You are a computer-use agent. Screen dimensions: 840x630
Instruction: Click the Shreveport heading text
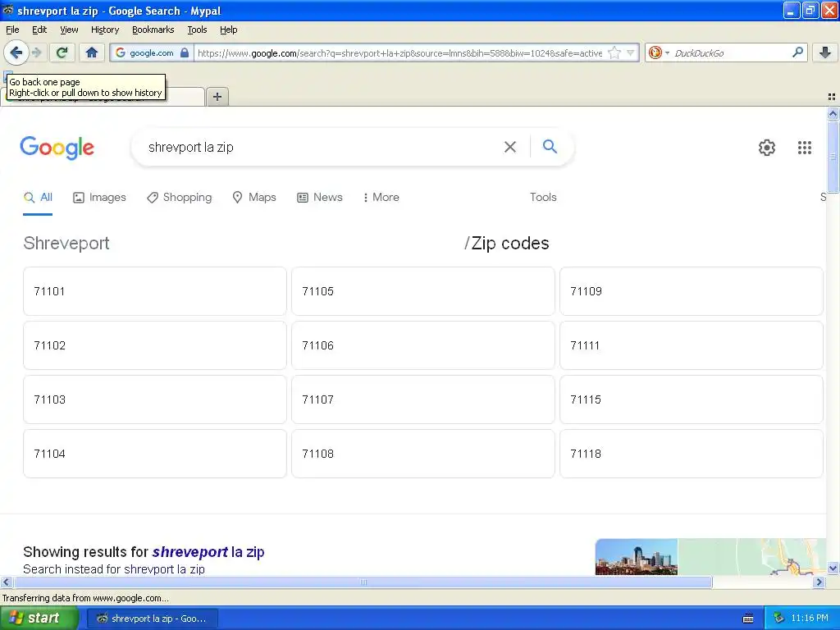click(66, 243)
